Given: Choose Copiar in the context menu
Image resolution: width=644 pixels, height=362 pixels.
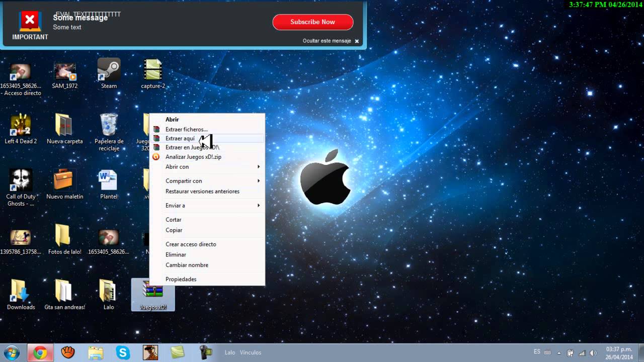Looking at the screenshot, I should [x=207, y=230].
